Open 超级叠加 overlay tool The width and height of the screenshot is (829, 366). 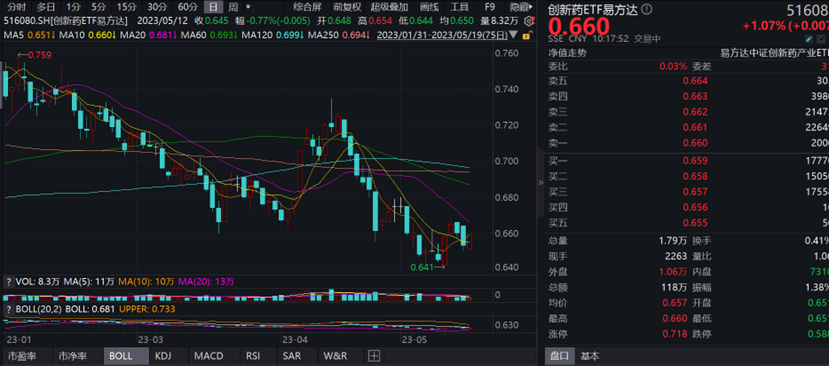(390, 7)
